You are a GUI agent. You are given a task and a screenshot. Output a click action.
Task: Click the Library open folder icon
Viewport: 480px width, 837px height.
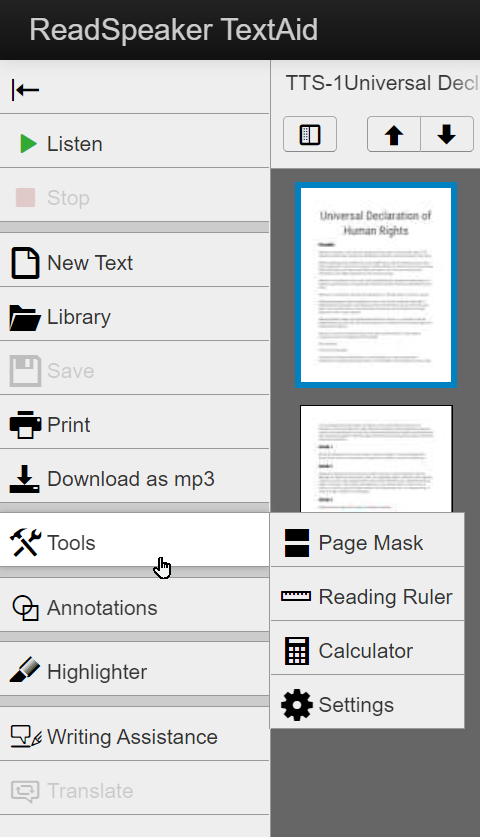coord(25,318)
